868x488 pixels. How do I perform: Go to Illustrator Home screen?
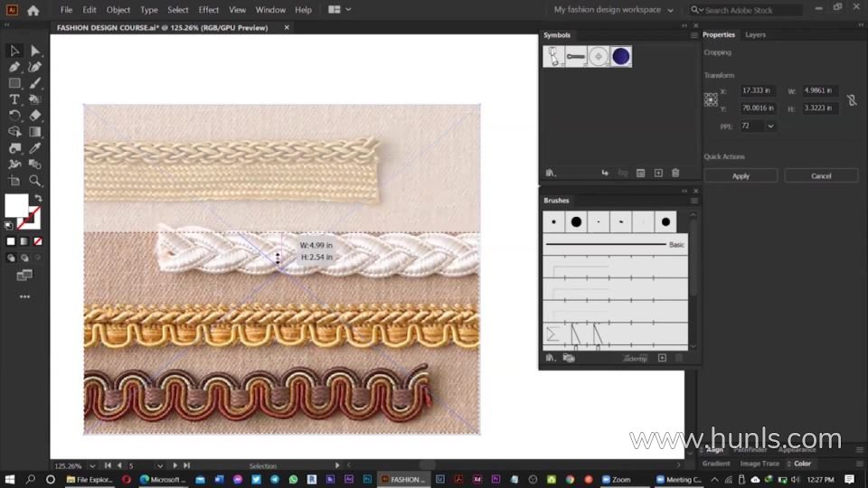coord(33,10)
